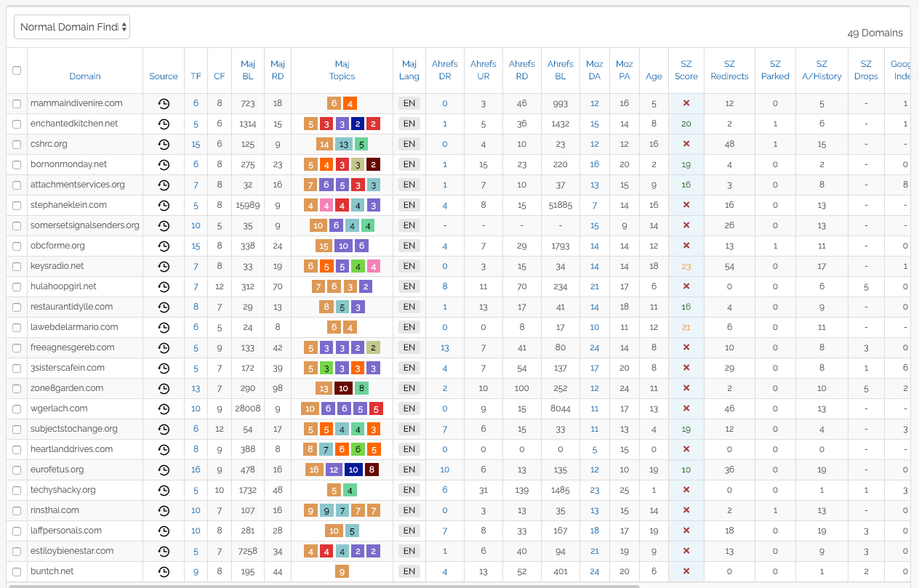Select checkbox for buntch.net
The width and height of the screenshot is (919, 588).
17,572
